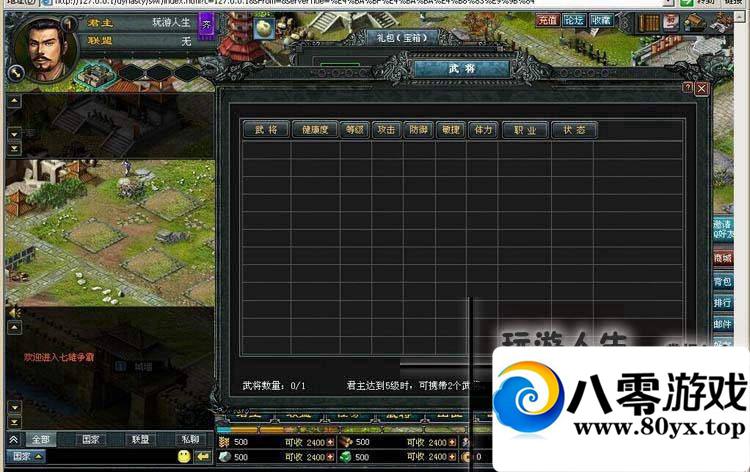
Task: Toggle the chat sound speaker icon
Action: pos(14,312)
